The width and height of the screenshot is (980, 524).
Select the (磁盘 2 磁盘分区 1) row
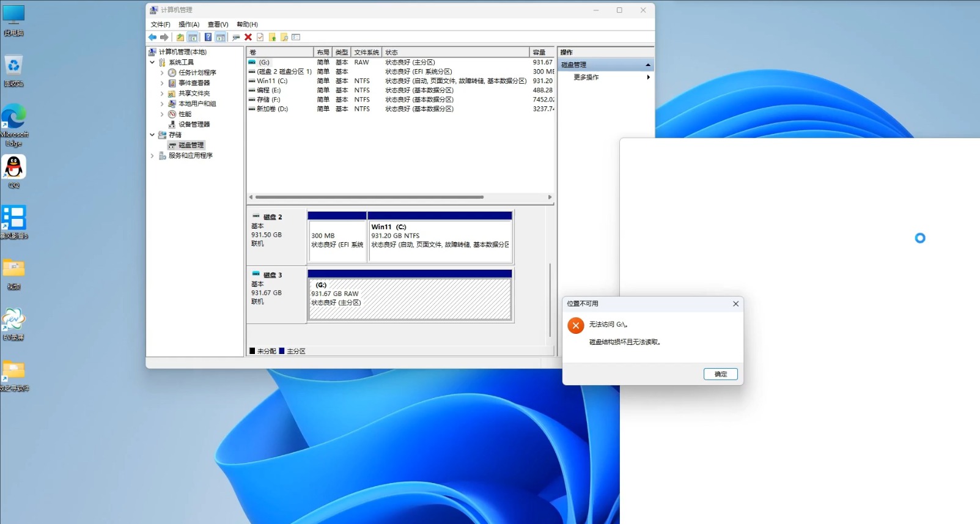(400, 72)
